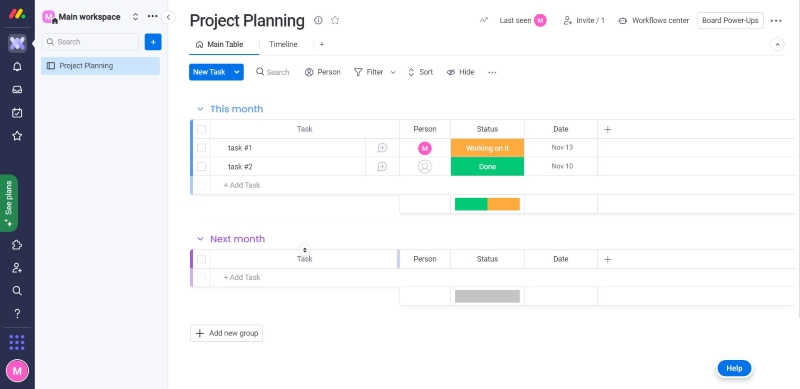Open the Last seen avatar
800x389 pixels.
point(540,20)
